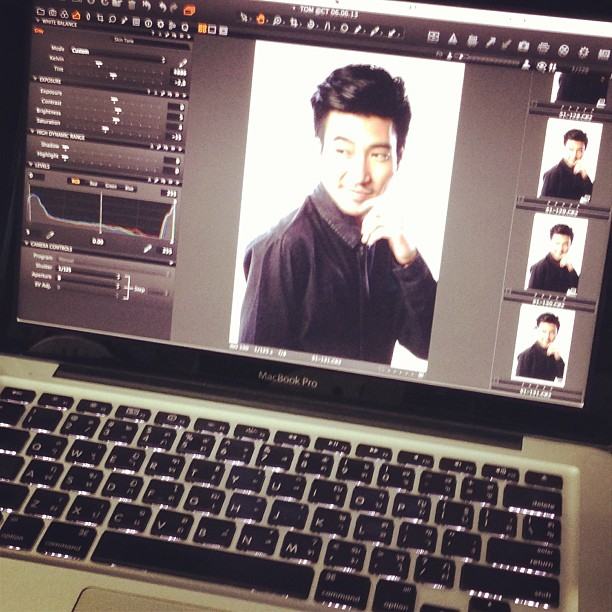Click the Levels midpoint value 0.00
The height and width of the screenshot is (612, 612).
point(98,242)
